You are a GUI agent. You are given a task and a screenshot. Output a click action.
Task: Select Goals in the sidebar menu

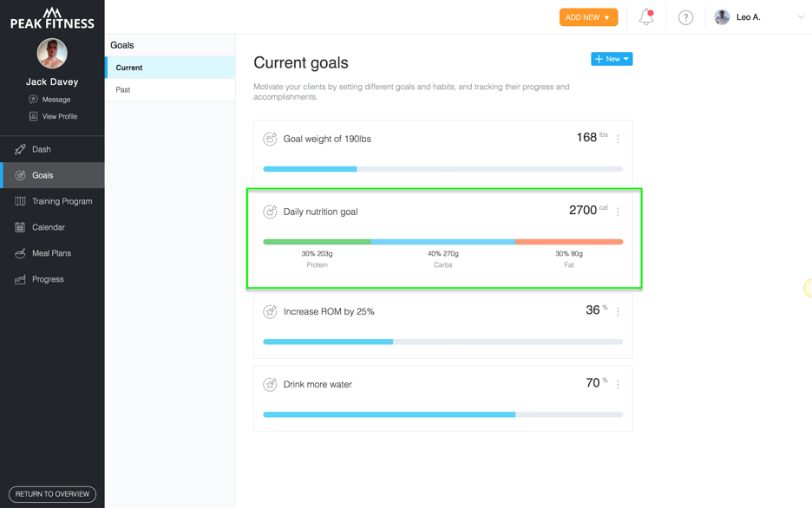[x=52, y=175]
